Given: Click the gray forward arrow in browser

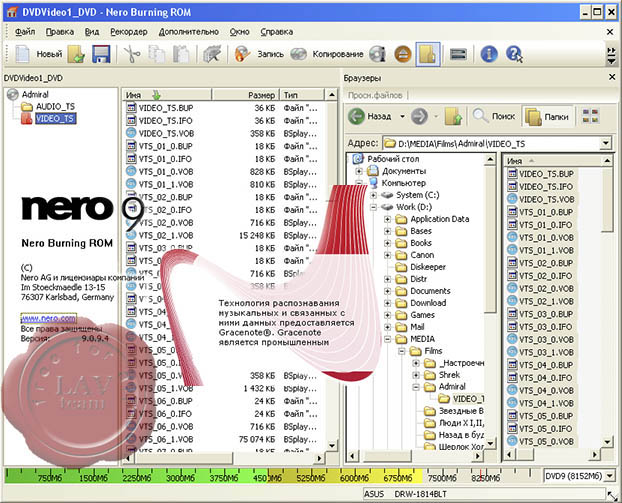Looking at the screenshot, I should 419,116.
